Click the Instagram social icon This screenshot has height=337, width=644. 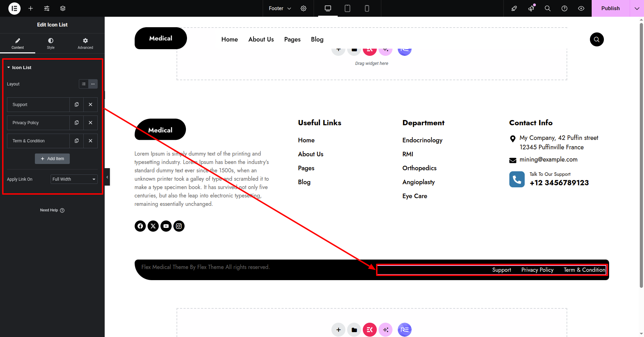pyautogui.click(x=179, y=226)
